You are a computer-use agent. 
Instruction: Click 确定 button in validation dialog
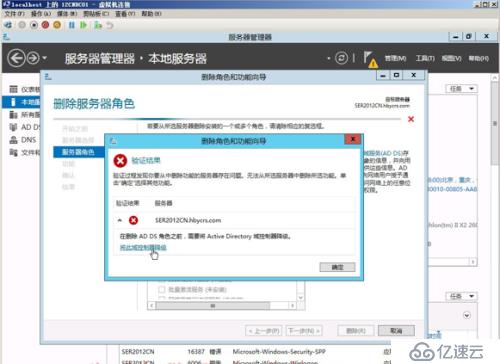click(337, 267)
